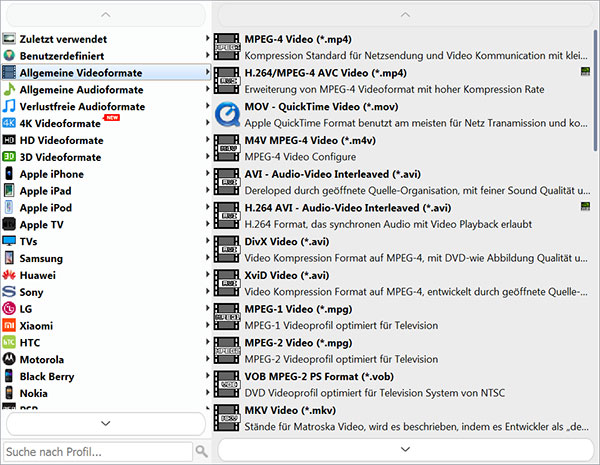Expand the Allgemeine Videoformate submenu arrow

tap(207, 72)
